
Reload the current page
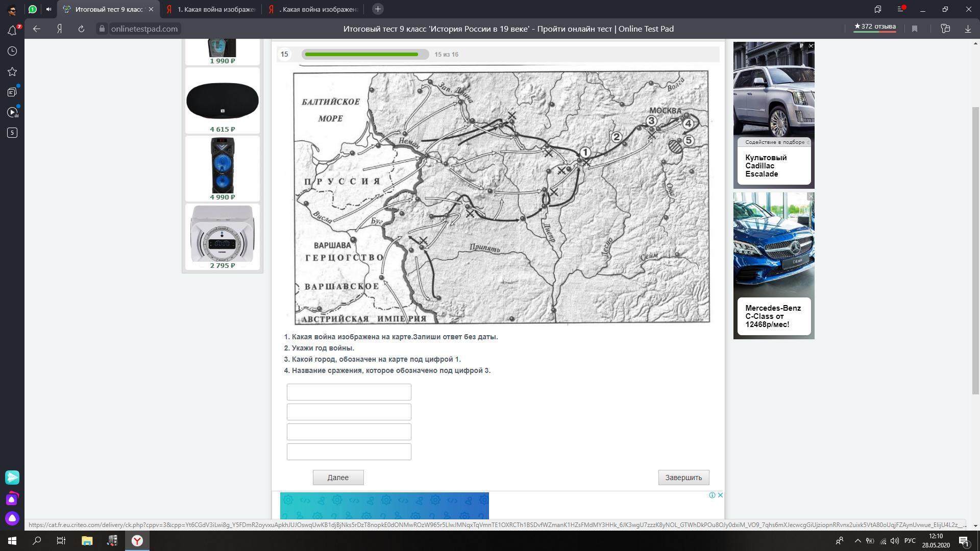81,29
